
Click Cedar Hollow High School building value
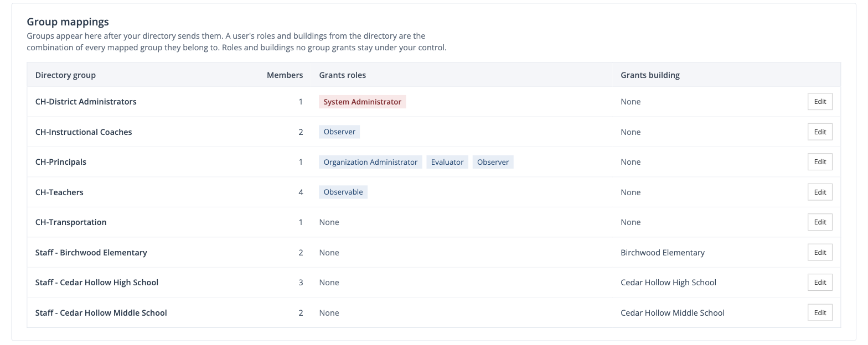(668, 283)
